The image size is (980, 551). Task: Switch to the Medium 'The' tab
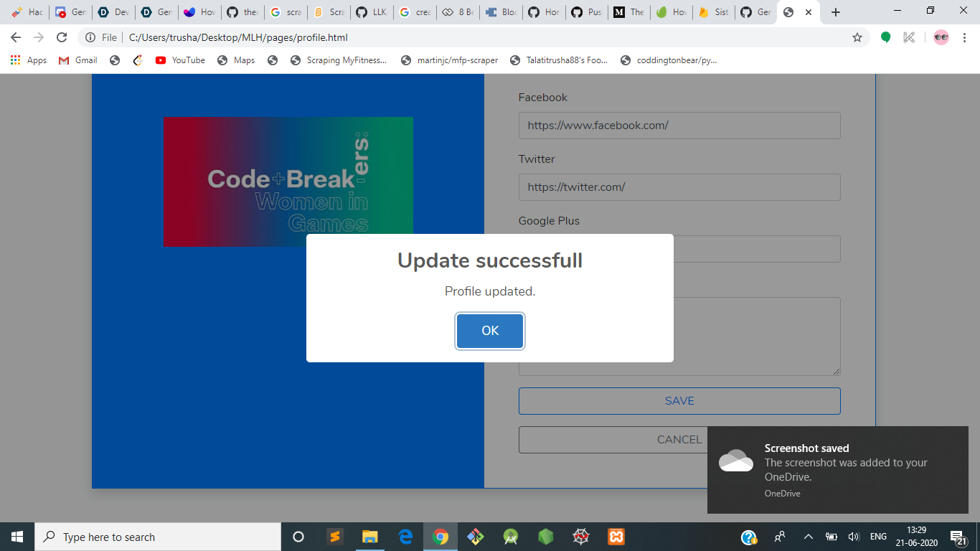tap(629, 12)
